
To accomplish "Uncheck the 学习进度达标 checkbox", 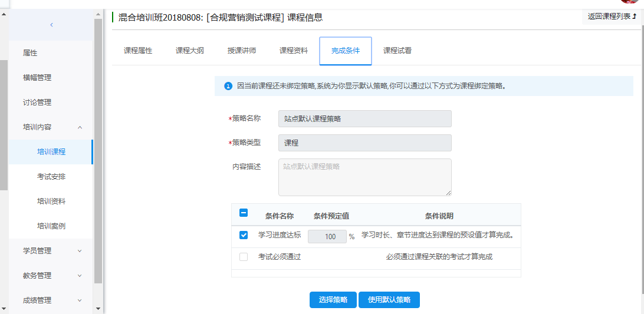I will [244, 236].
